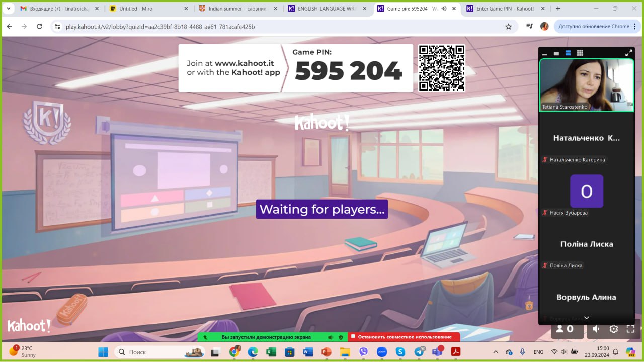Open Windows Start menu
Viewport: 644px width, 362px height.
click(x=103, y=352)
